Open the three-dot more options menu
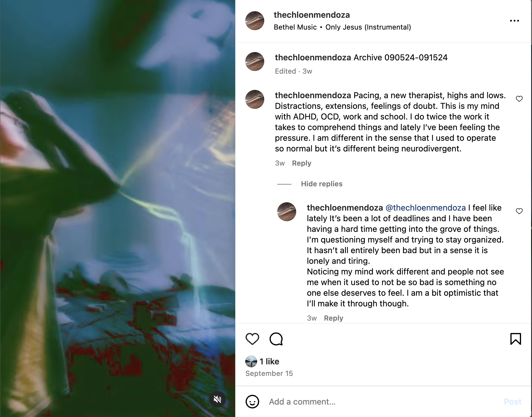532x417 pixels. 515,21
